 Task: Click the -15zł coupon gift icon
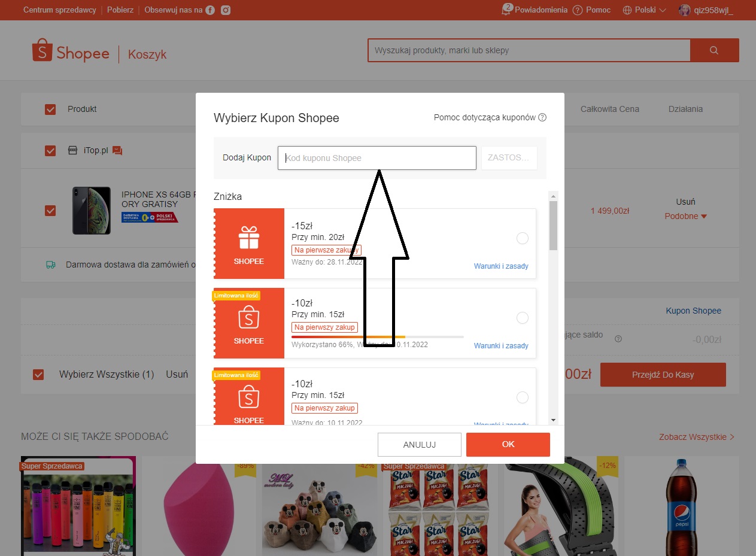(249, 238)
